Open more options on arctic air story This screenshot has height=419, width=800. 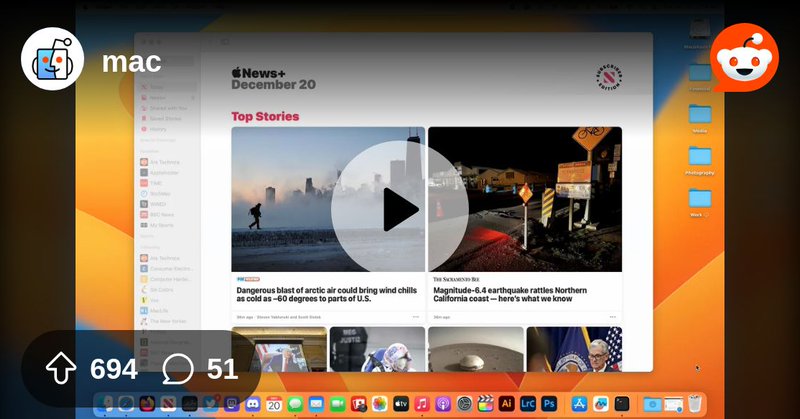click(416, 317)
